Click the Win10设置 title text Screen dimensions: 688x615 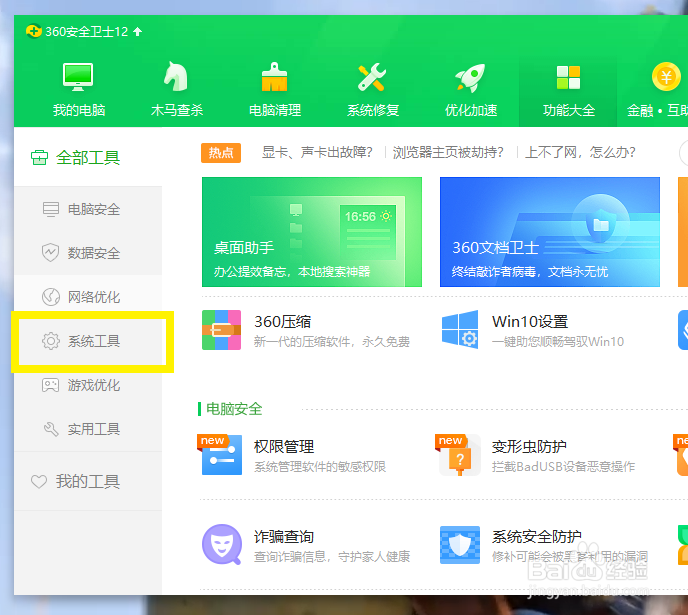tap(530, 322)
